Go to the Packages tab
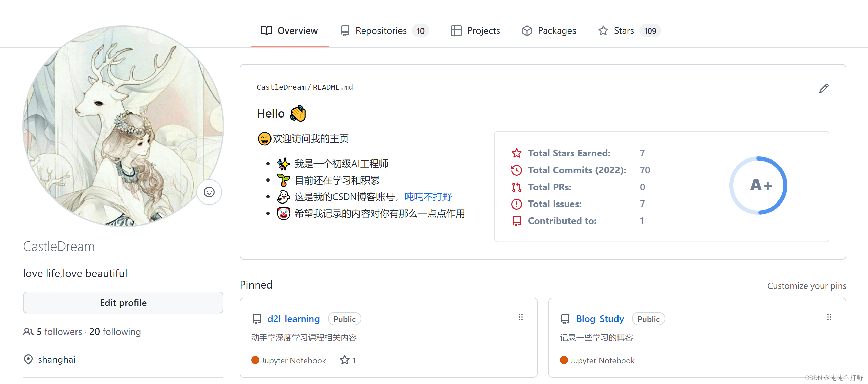This screenshot has width=868, height=384. 549,31
